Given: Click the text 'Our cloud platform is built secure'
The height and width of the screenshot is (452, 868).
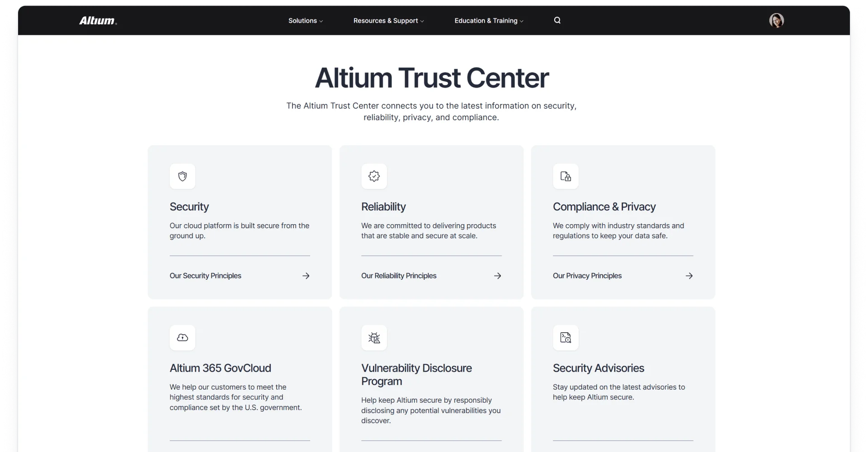Looking at the screenshot, I should [224, 226].
